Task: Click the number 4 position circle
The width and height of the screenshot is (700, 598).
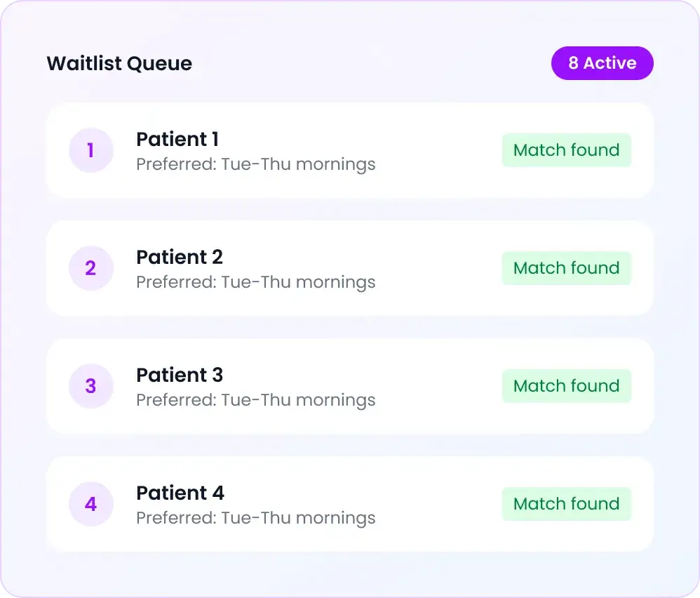Action: point(91,504)
